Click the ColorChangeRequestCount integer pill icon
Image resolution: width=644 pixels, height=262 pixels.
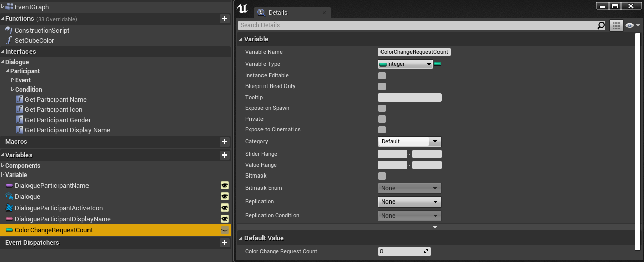(x=9, y=230)
